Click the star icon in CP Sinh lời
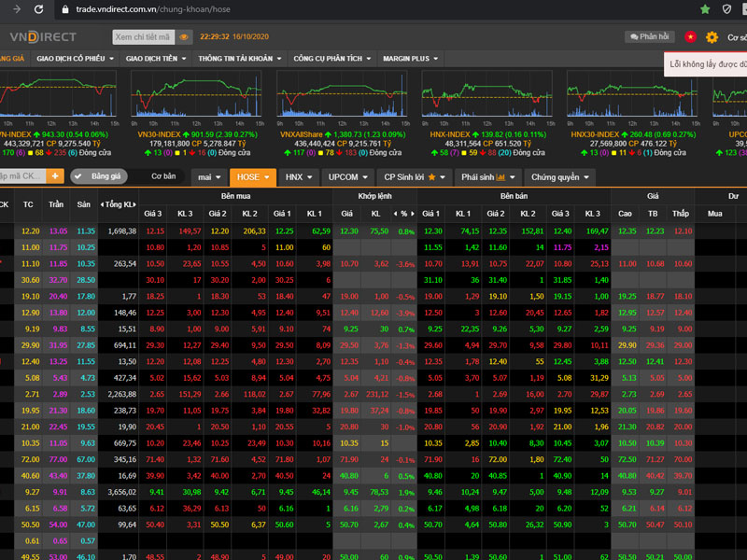Viewport: 747px width, 560px height. [431, 177]
